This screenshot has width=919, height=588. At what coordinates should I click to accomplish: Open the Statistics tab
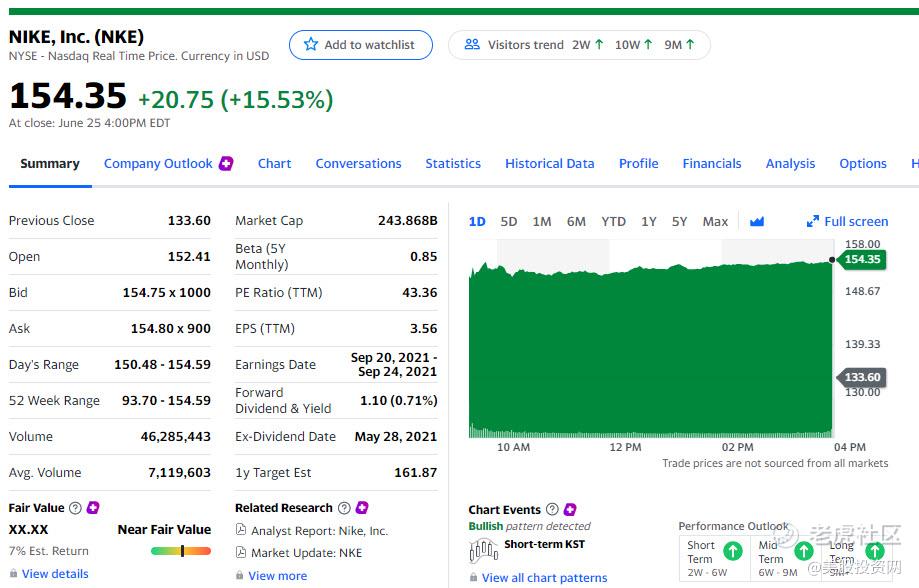(x=453, y=163)
